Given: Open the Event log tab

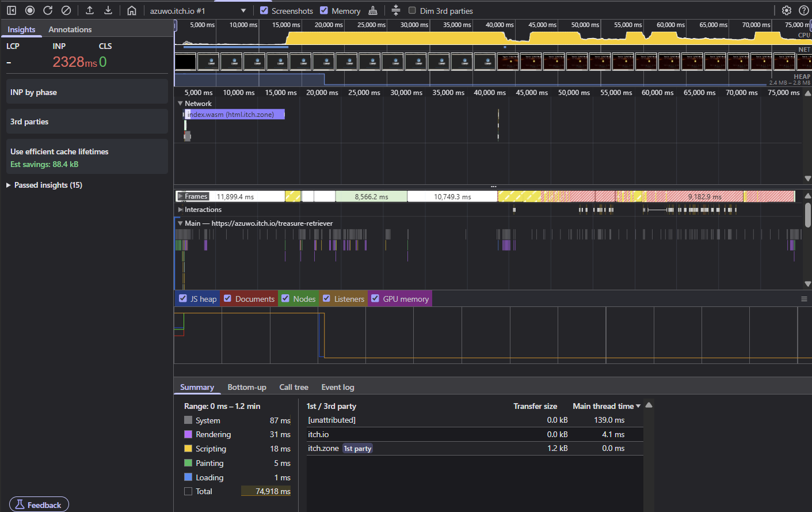Looking at the screenshot, I should coord(338,387).
